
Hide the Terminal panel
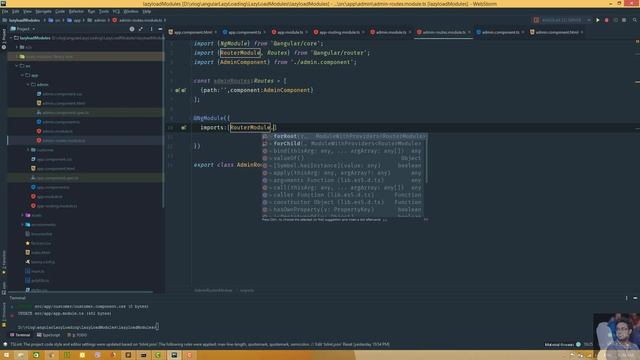pyautogui.click(x=635, y=298)
